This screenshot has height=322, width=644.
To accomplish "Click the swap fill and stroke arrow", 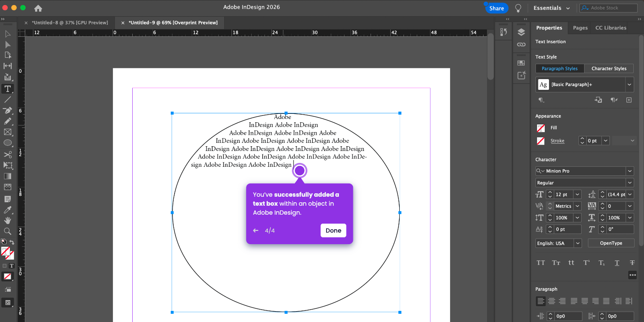I will coord(12,242).
